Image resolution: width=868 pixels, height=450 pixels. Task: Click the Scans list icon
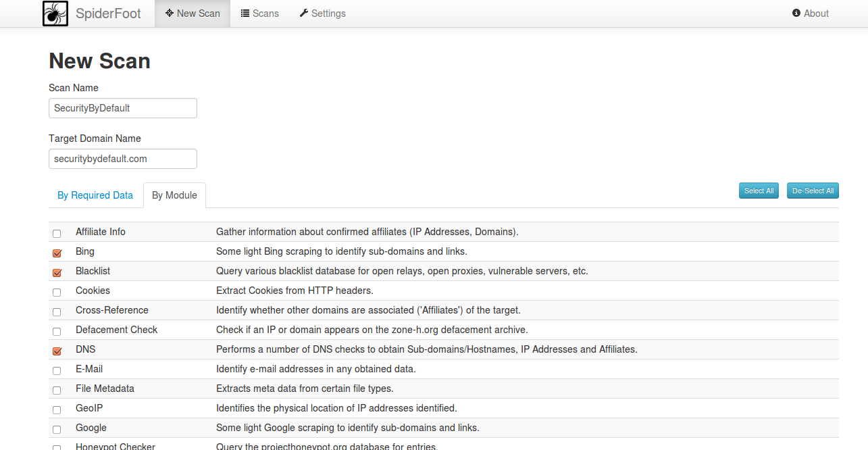coord(245,13)
